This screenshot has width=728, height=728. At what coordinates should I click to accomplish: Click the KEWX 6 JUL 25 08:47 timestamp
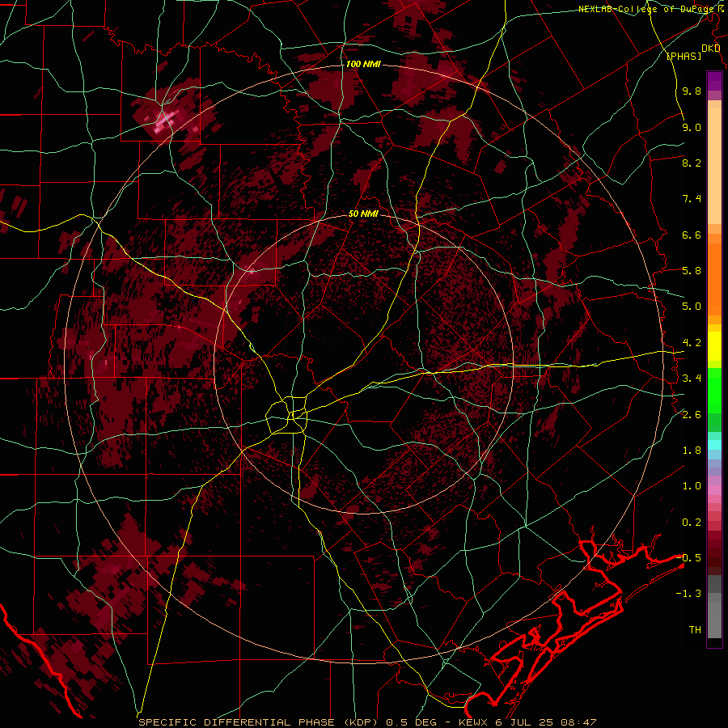tap(527, 722)
